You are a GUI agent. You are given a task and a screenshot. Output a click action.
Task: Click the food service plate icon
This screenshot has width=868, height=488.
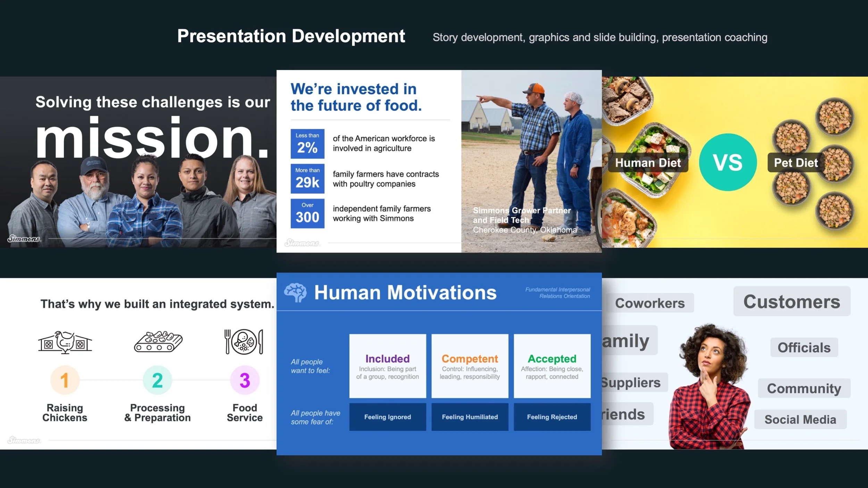pyautogui.click(x=244, y=342)
